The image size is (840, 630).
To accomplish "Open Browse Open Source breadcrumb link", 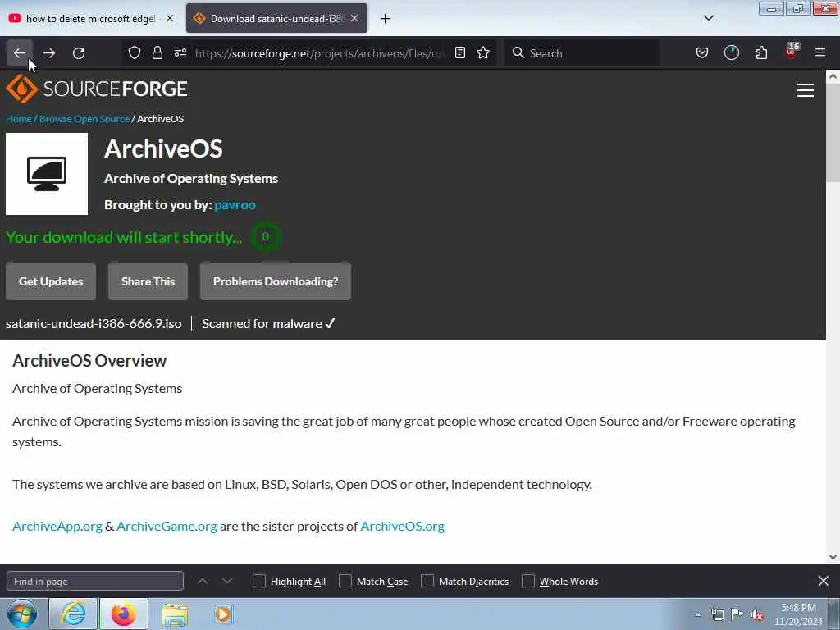I will (x=84, y=119).
